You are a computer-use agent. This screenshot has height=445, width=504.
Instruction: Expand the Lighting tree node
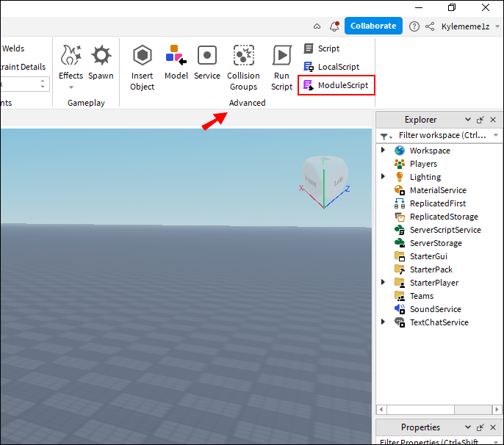(383, 176)
